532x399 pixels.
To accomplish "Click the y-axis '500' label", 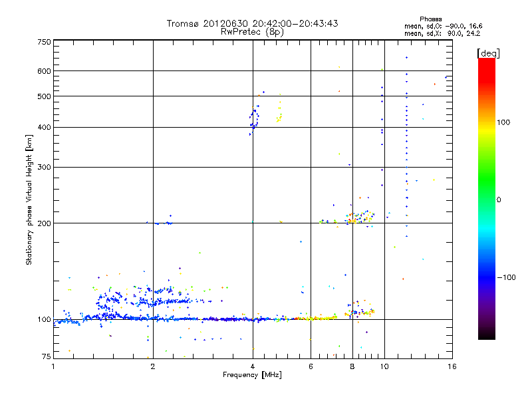I will 44,96.
